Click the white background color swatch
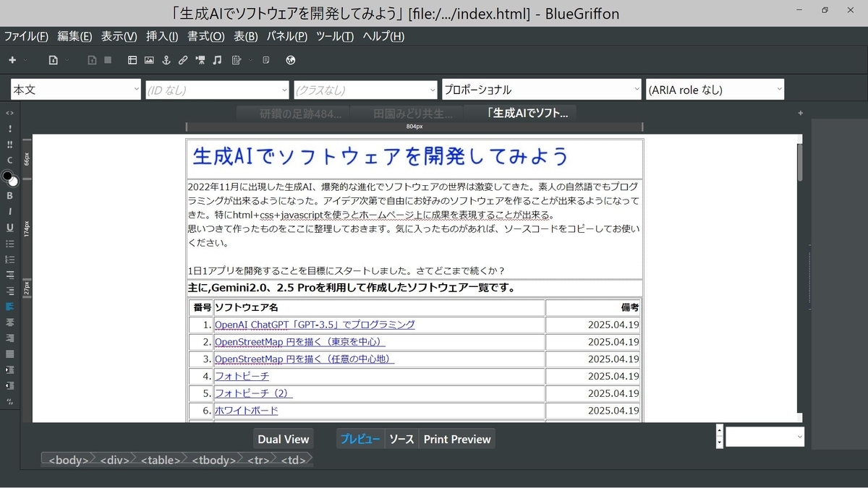The height and width of the screenshot is (488, 868). 13,181
